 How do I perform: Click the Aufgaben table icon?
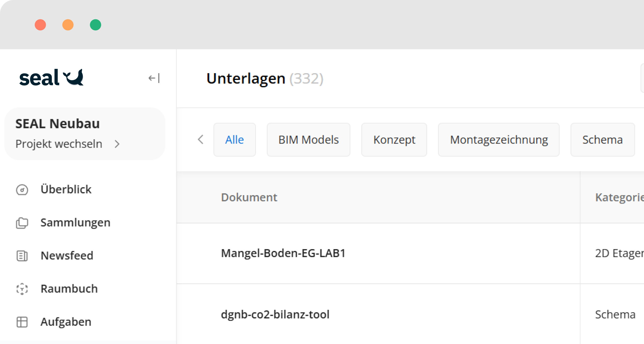click(22, 322)
